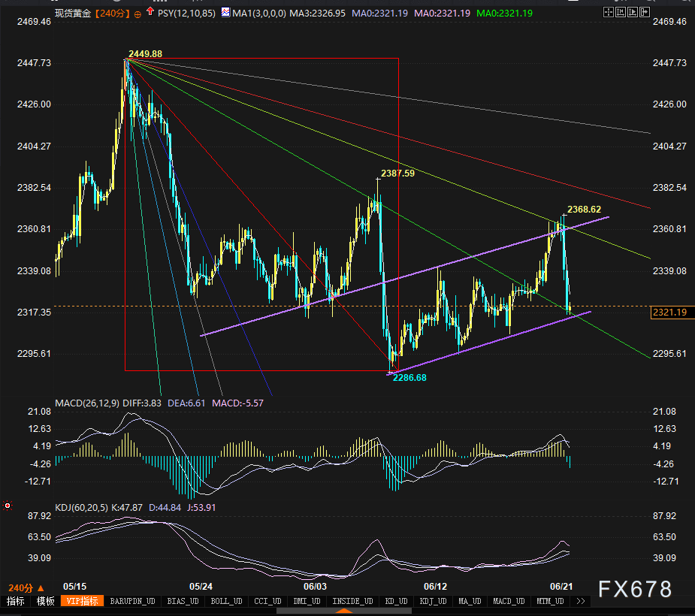Choose the KDJ_UD indicator tab

433,601
